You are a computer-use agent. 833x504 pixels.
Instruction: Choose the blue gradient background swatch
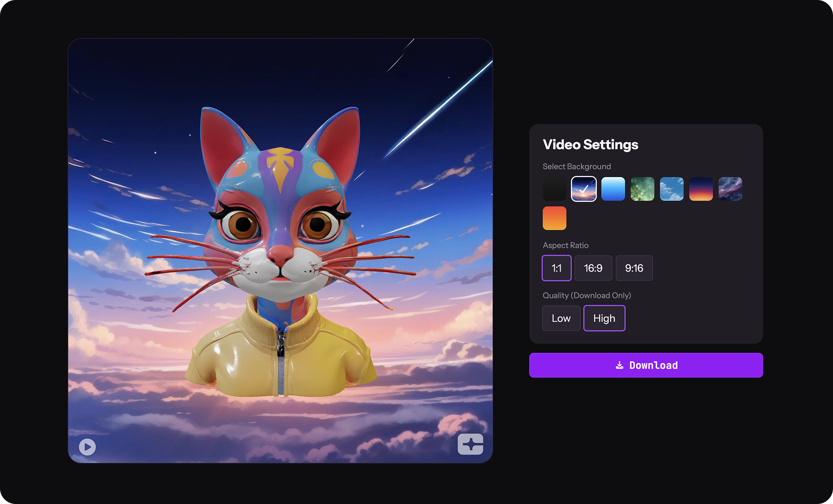(x=613, y=189)
